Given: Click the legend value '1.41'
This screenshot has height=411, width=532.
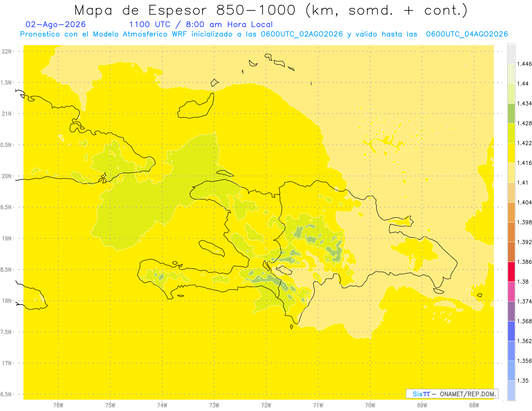Looking at the screenshot, I should click(x=523, y=183).
